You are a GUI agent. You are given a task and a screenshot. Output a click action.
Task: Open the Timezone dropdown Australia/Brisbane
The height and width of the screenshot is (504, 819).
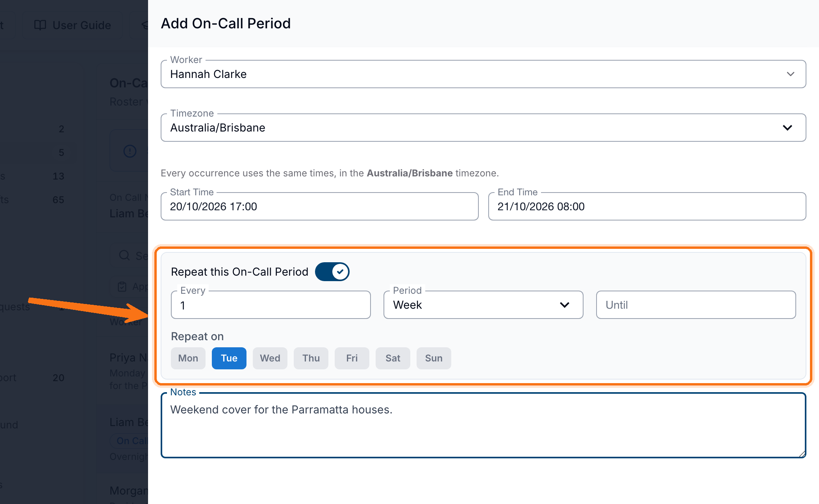click(x=483, y=128)
